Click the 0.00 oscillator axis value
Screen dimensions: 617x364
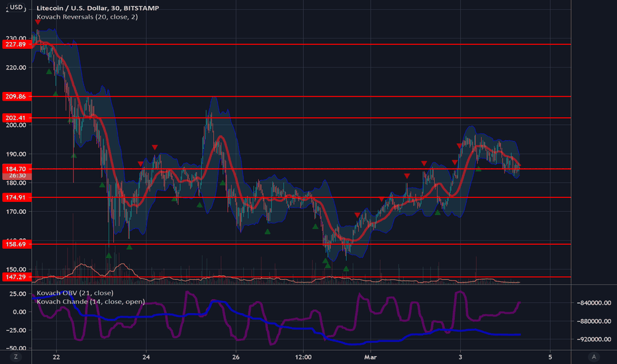[19, 312]
